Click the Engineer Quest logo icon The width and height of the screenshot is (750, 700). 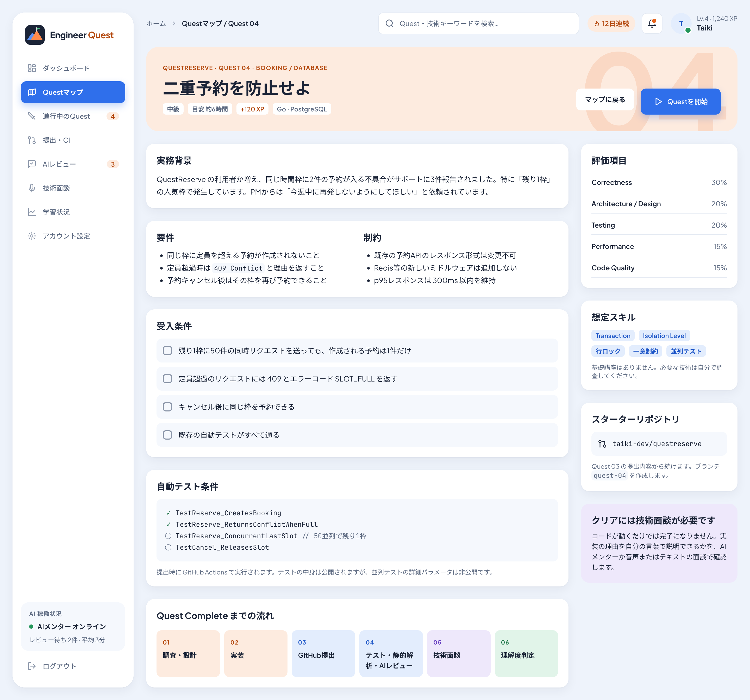35,35
